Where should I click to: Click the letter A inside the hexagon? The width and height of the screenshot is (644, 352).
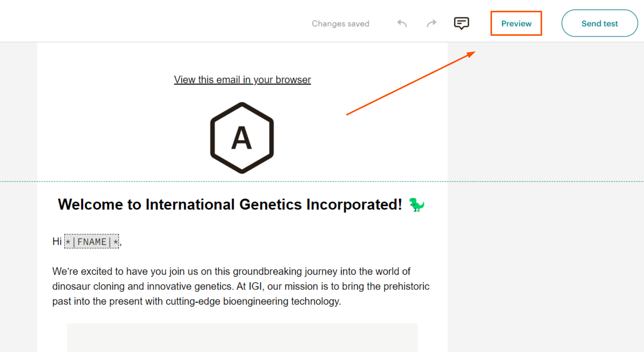pos(242,138)
